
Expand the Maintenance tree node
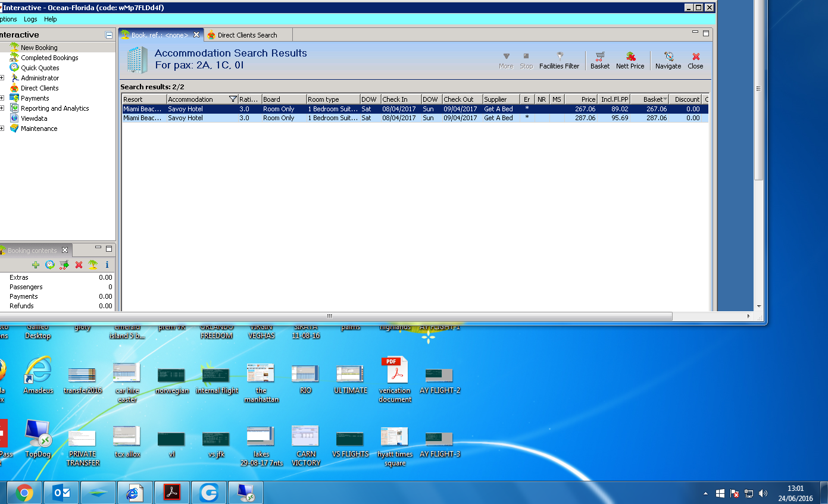tap(2, 129)
